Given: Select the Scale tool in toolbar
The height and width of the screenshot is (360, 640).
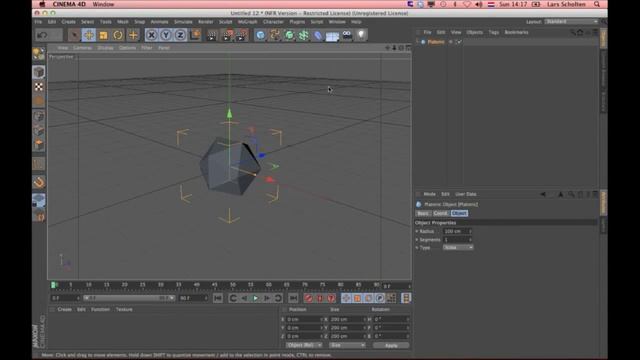Looking at the screenshot, I should tap(103, 35).
